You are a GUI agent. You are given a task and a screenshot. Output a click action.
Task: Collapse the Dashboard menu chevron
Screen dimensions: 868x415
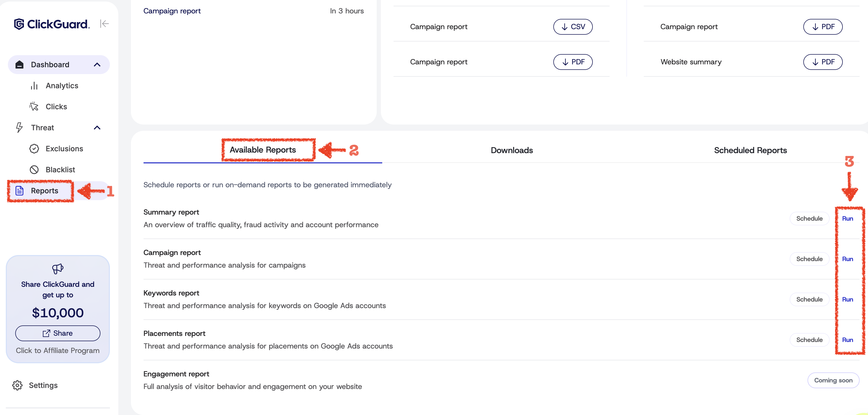pos(97,65)
